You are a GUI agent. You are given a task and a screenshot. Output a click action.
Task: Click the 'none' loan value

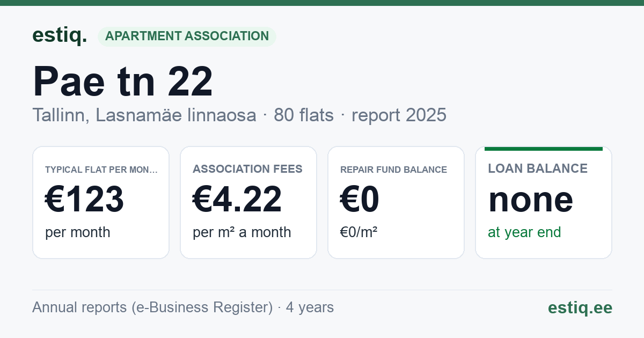tap(531, 199)
